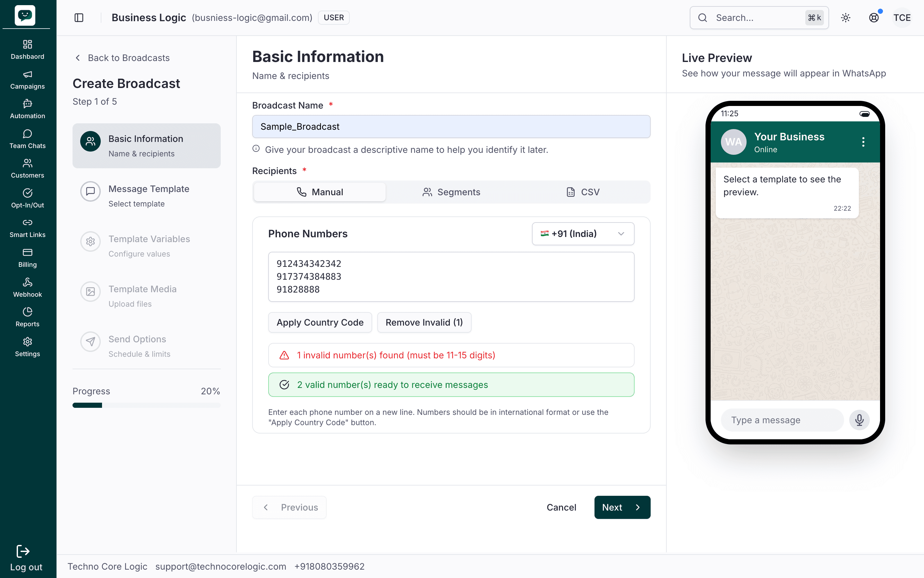Viewport: 924px width, 578px height.
Task: Click the USER role badge
Action: pyautogui.click(x=334, y=18)
